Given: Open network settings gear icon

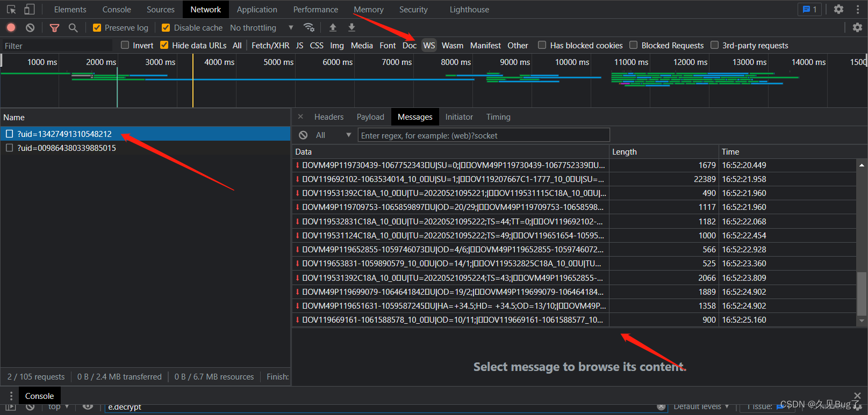Looking at the screenshot, I should coord(857,27).
